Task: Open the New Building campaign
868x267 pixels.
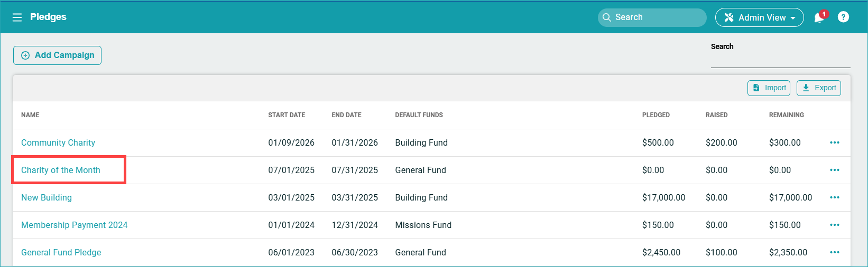Action: [x=47, y=198]
